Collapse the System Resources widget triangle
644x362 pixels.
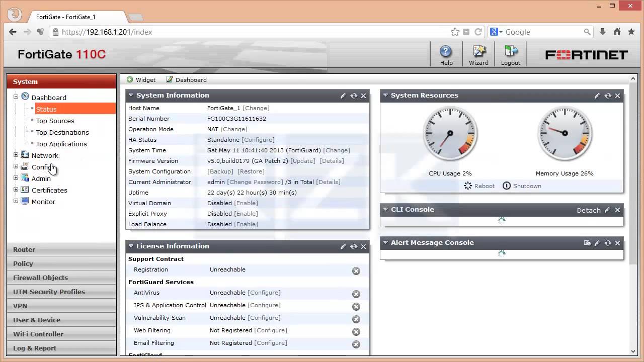click(385, 95)
